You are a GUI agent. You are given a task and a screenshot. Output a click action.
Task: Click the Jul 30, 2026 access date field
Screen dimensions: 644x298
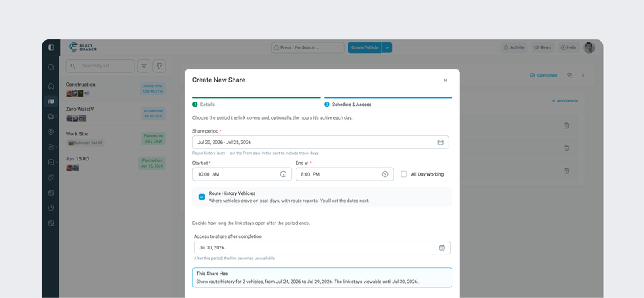point(322,247)
